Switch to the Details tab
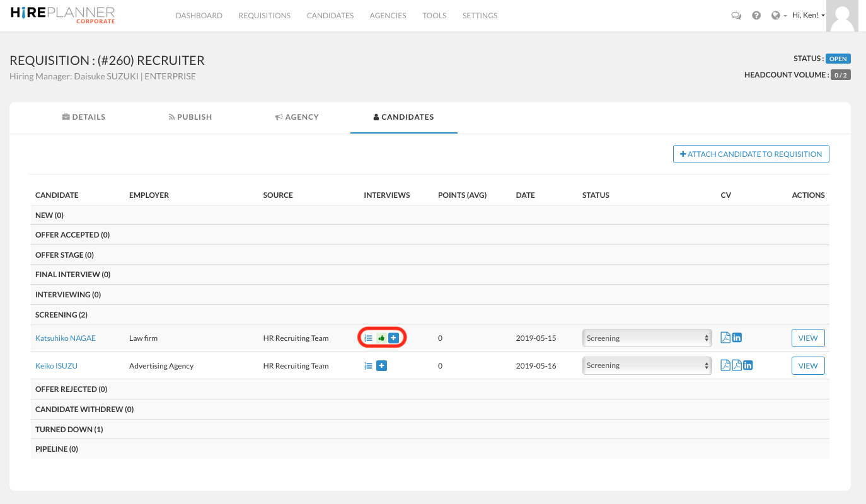 pos(83,117)
